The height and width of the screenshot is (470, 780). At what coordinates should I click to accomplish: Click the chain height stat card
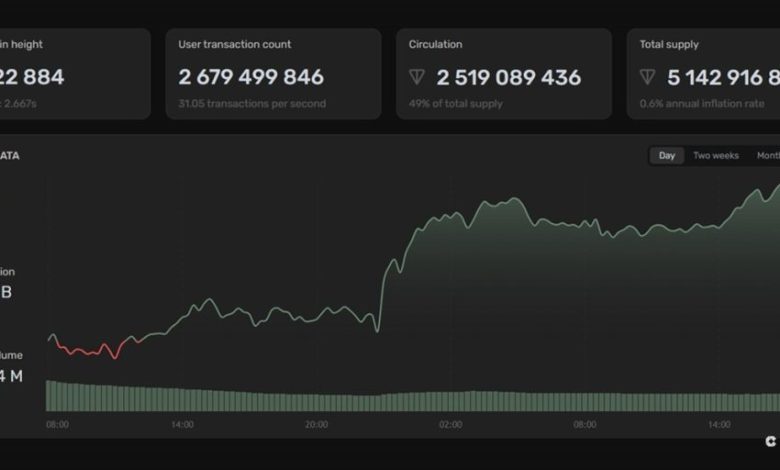(x=70, y=74)
